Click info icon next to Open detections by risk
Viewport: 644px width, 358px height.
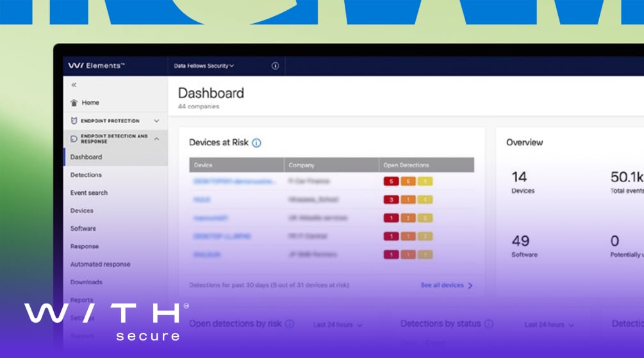[290, 324]
